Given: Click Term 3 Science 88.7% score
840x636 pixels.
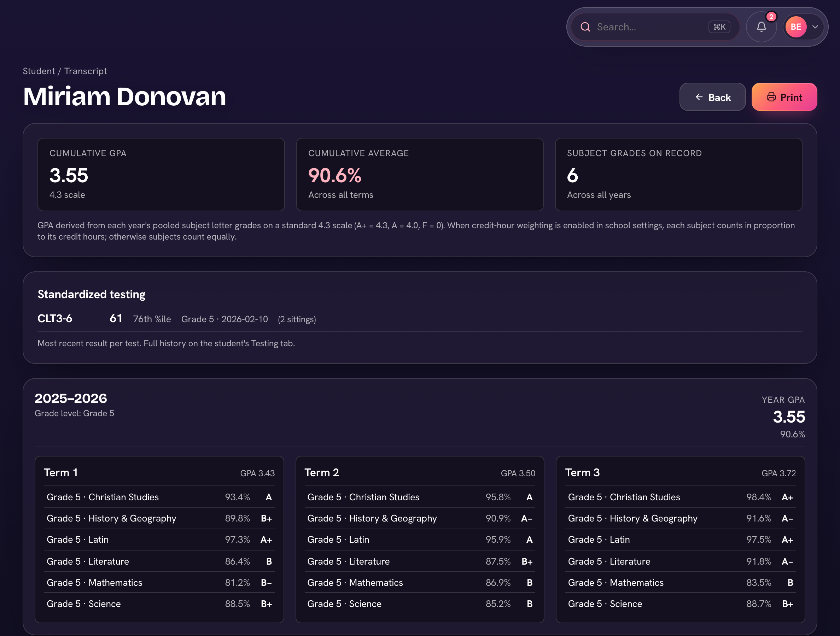Looking at the screenshot, I should coord(759,604).
